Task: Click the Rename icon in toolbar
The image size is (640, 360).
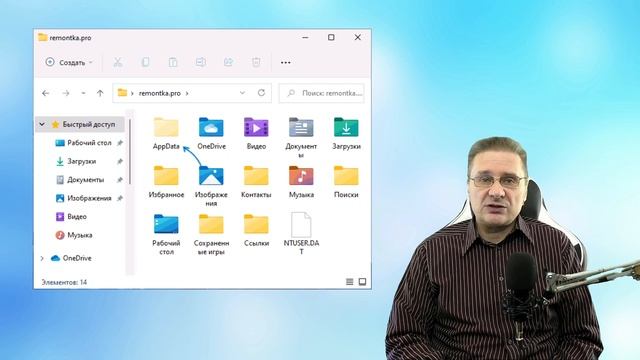Action: (x=200, y=62)
